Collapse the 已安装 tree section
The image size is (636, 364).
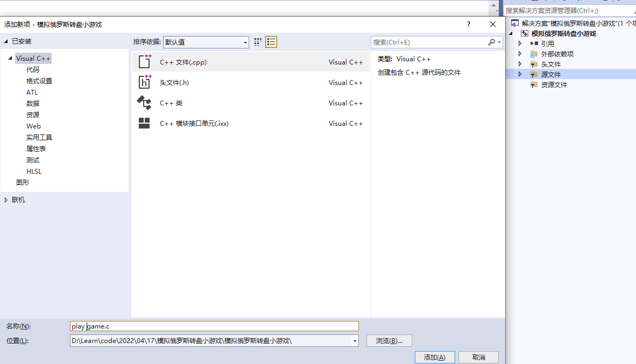[6, 41]
